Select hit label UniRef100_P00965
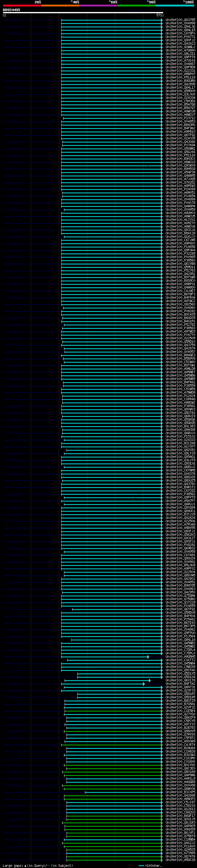The image size is (197, 868). point(180,257)
